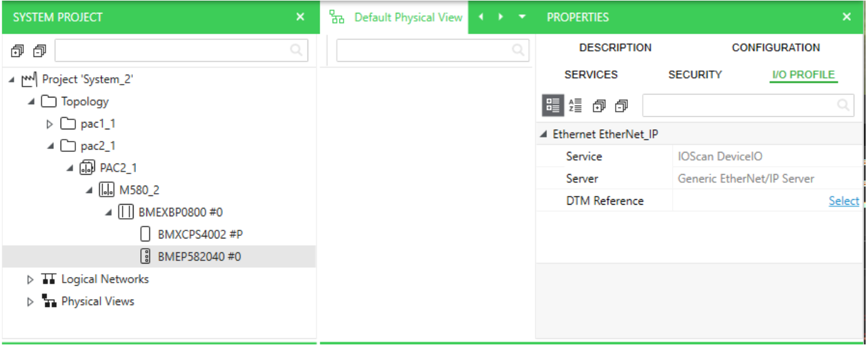Click the Topology folder icon

[48, 101]
